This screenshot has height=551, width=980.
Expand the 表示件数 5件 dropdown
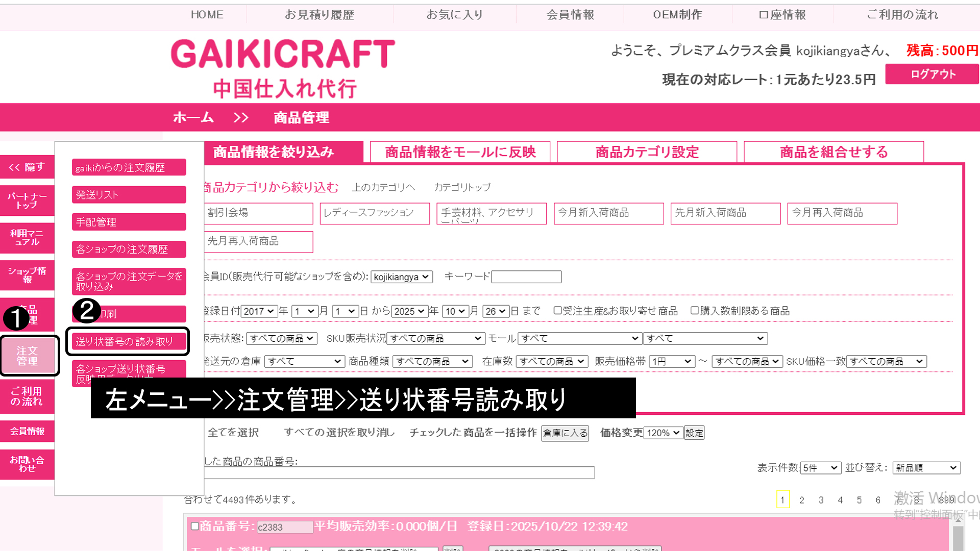(820, 468)
